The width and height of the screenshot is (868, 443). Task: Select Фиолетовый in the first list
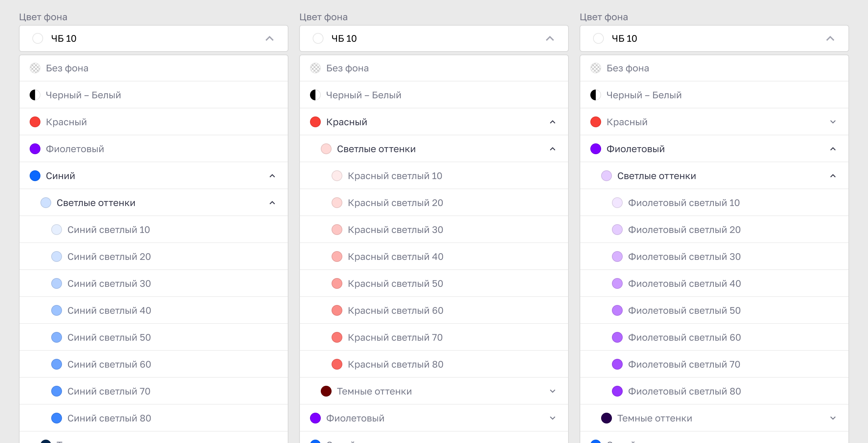tap(154, 149)
